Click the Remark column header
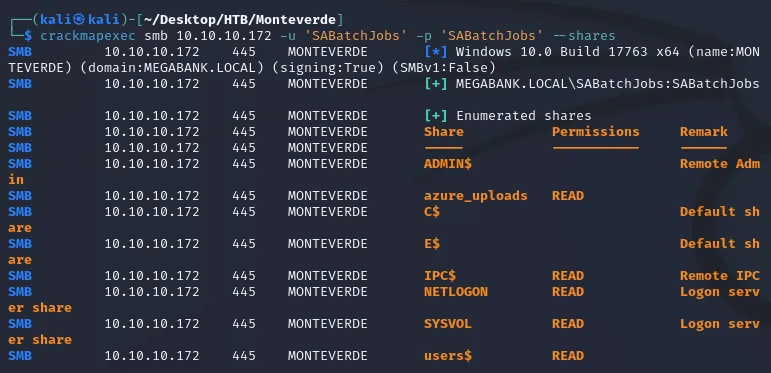 point(704,132)
